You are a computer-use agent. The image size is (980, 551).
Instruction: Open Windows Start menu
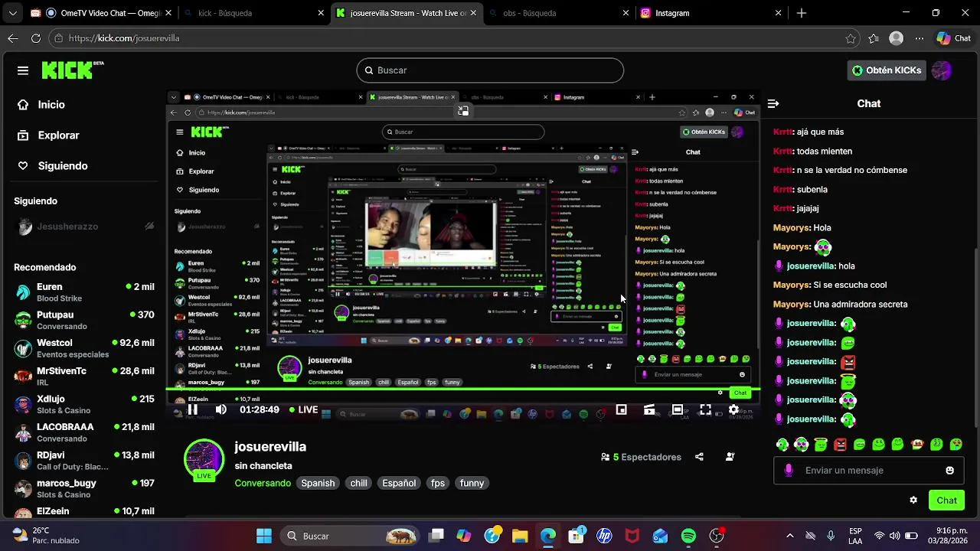pyautogui.click(x=264, y=536)
